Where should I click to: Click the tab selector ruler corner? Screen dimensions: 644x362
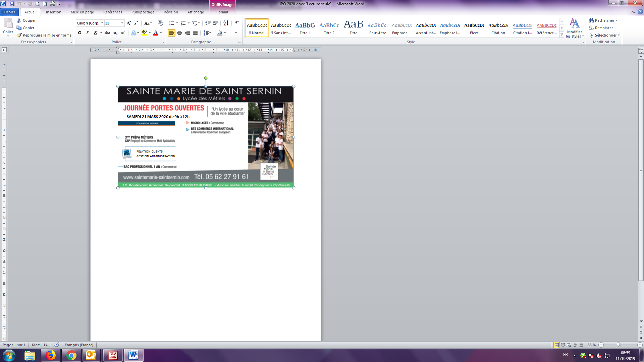click(x=4, y=50)
